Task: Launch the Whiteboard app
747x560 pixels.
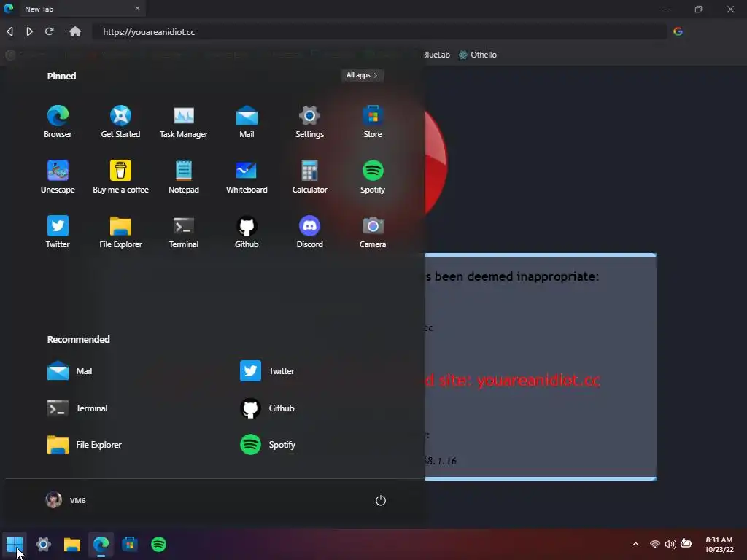Action: 247,176
